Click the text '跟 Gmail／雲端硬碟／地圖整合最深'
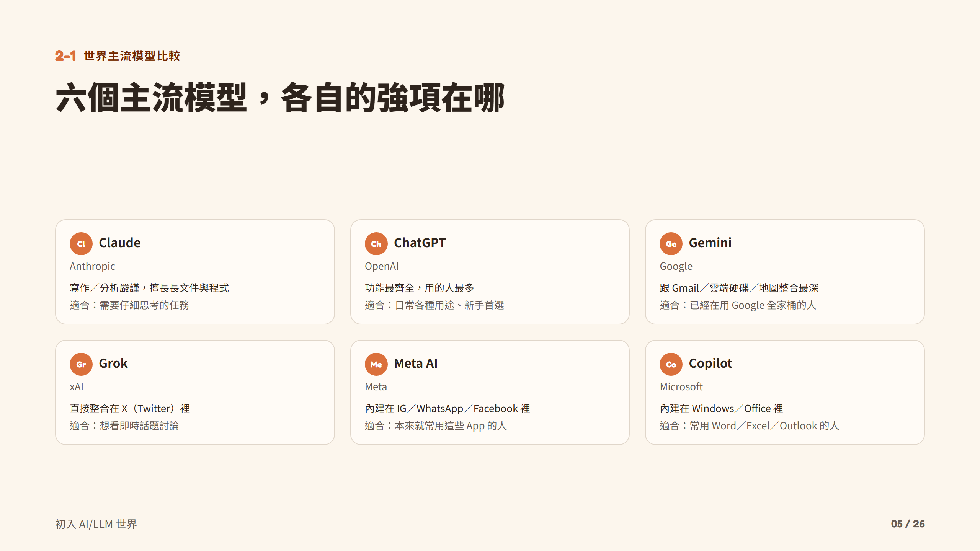 739,288
